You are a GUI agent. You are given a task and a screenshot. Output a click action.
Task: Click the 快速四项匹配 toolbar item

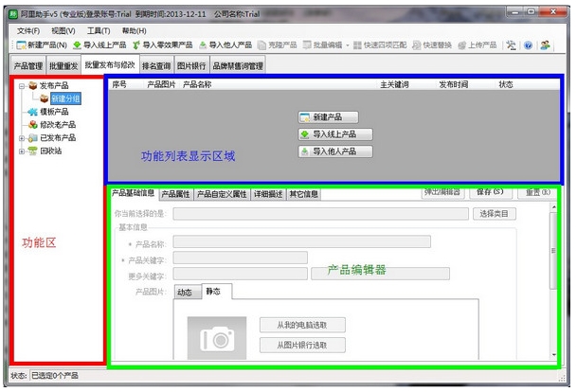click(380, 45)
